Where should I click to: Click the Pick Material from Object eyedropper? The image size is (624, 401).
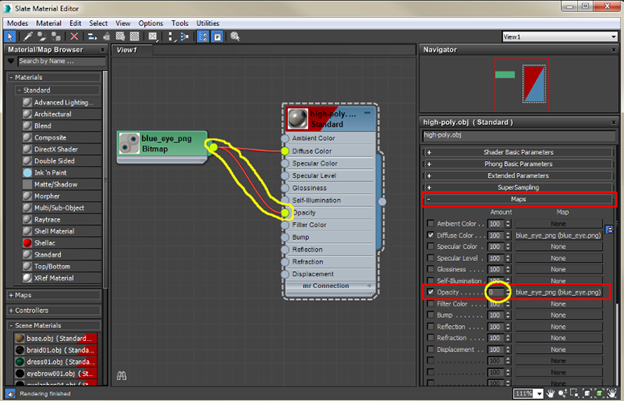point(26,36)
